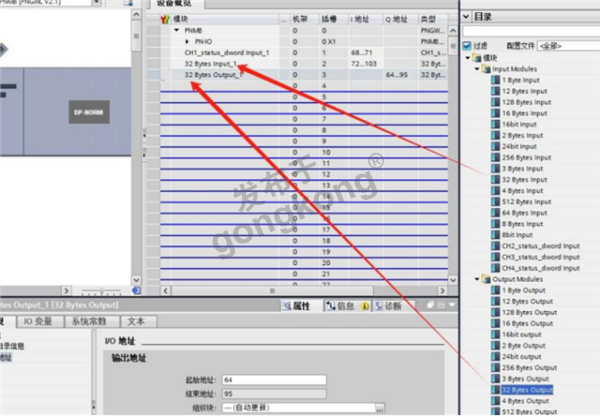This screenshot has height=416, width=600.
Task: Collapse the Input Modules tree node
Action: click(x=477, y=69)
